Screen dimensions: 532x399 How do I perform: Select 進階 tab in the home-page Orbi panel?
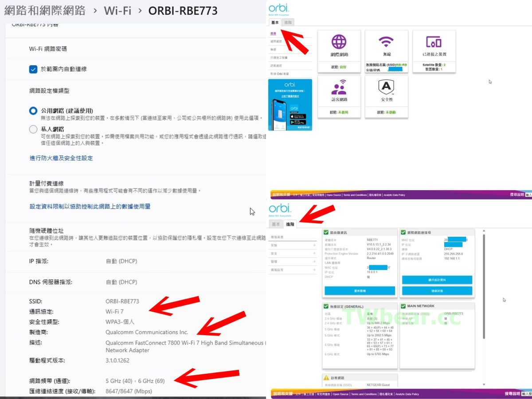288,22
